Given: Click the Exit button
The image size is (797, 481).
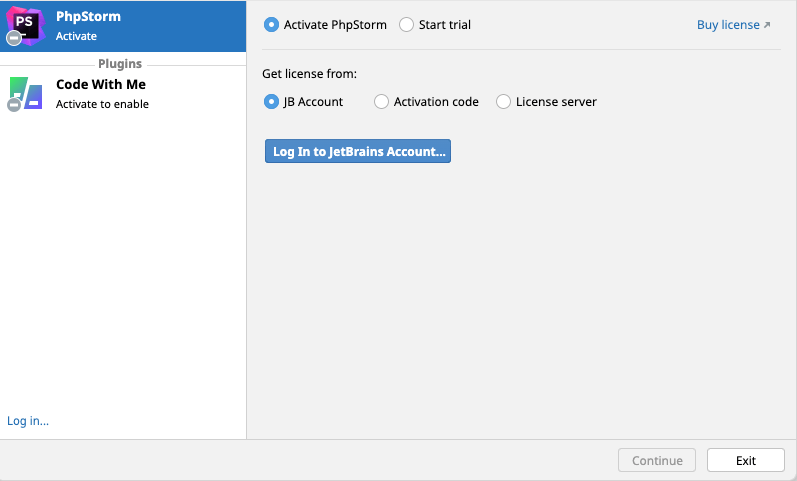Looking at the screenshot, I should coord(746,460).
